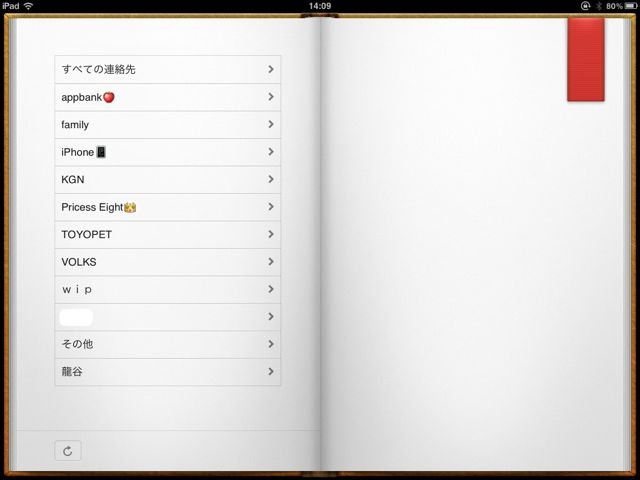The width and height of the screenshot is (640, 480).
Task: Open the その他 group
Action: (168, 344)
